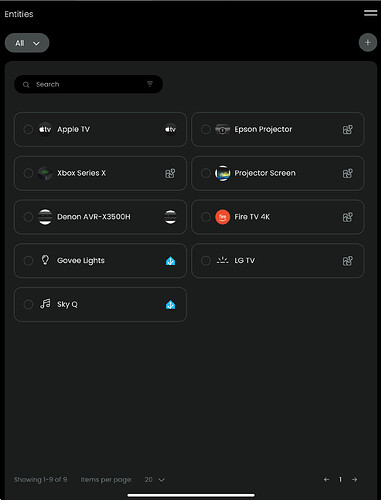Open the Xbox Series X entity name
This screenshot has width=381, height=500.
81,173
